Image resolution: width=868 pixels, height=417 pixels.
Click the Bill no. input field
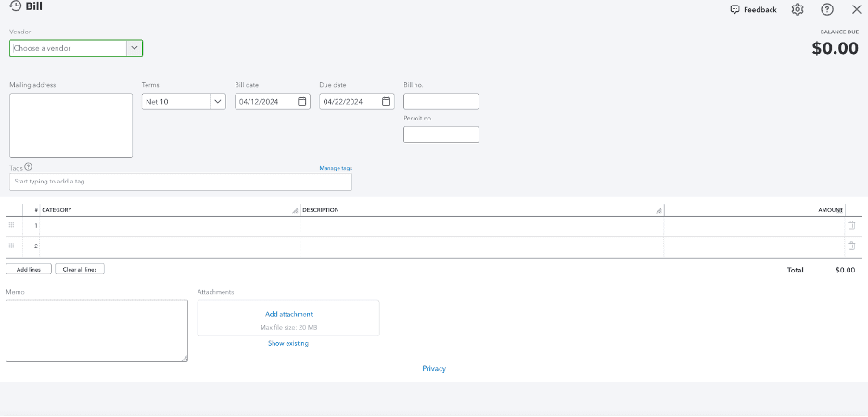(440, 102)
